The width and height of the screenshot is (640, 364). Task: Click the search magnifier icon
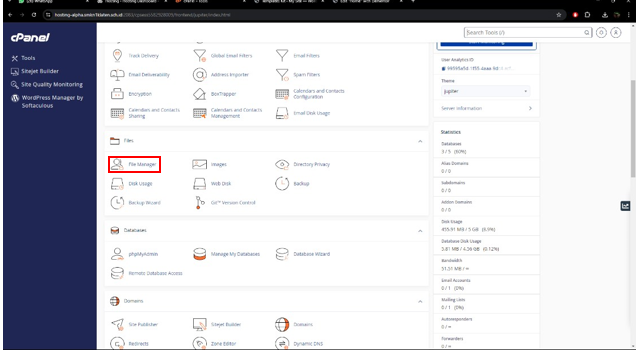pos(587,33)
